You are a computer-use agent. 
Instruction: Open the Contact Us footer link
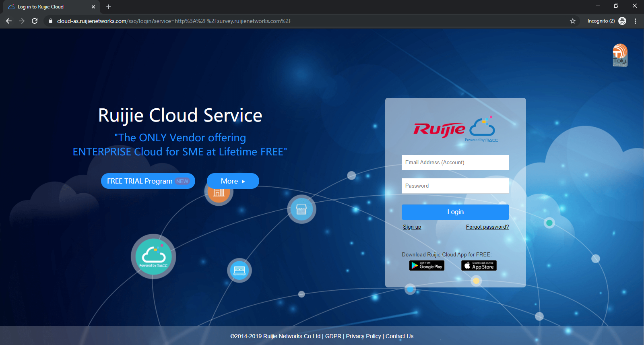click(x=400, y=337)
